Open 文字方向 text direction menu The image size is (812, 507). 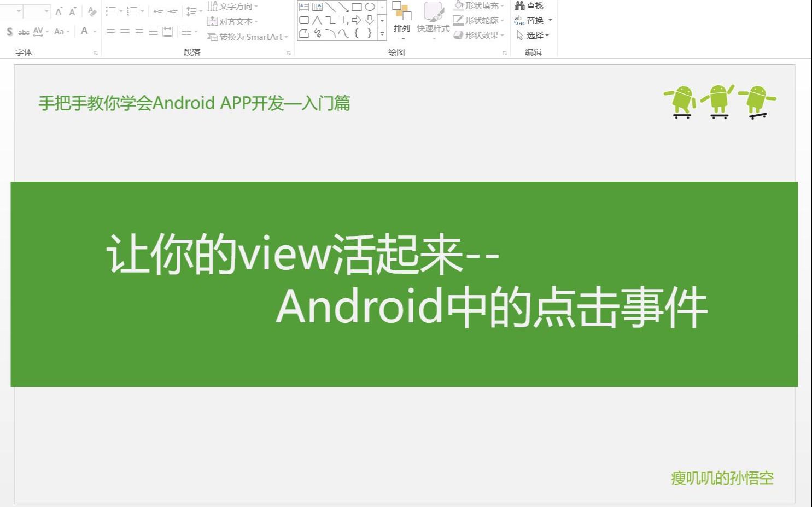click(233, 7)
